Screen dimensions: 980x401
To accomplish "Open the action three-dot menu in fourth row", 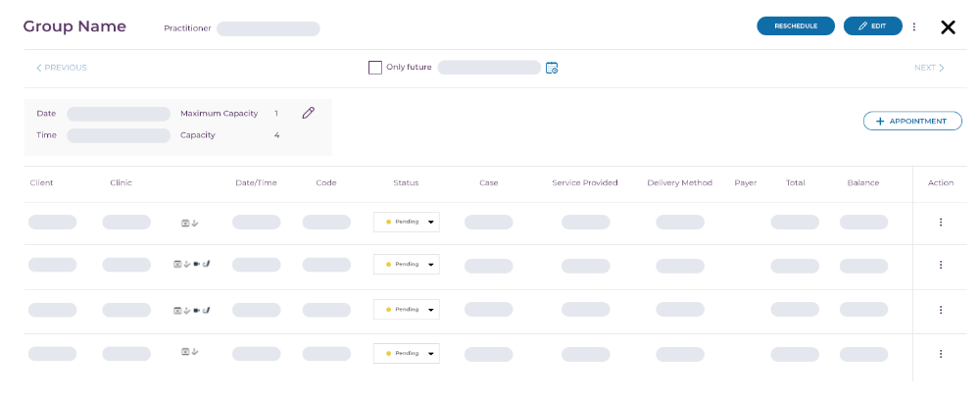I will click(941, 354).
